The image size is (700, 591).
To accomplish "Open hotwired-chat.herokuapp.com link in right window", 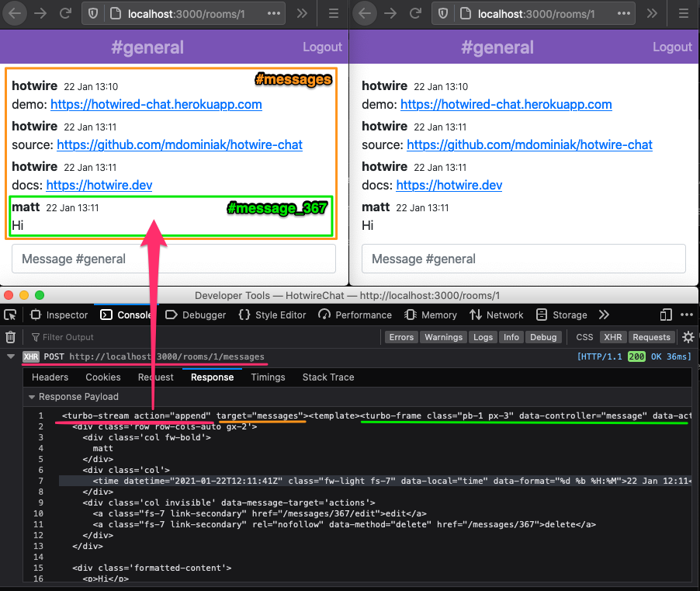I will 506,105.
